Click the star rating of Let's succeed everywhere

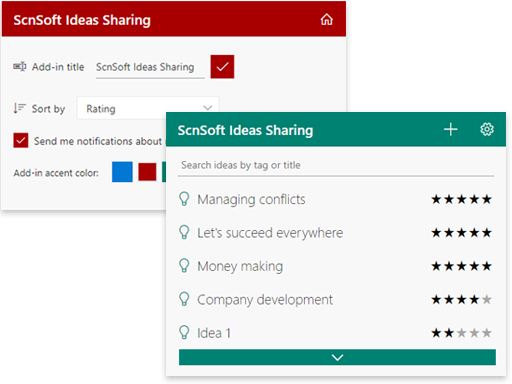pyautogui.click(x=461, y=233)
